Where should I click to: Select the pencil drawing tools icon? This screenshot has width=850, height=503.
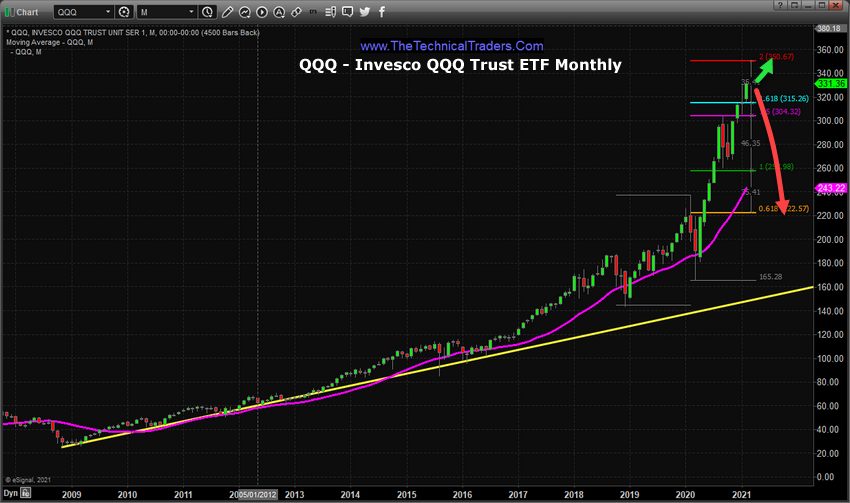(x=228, y=12)
